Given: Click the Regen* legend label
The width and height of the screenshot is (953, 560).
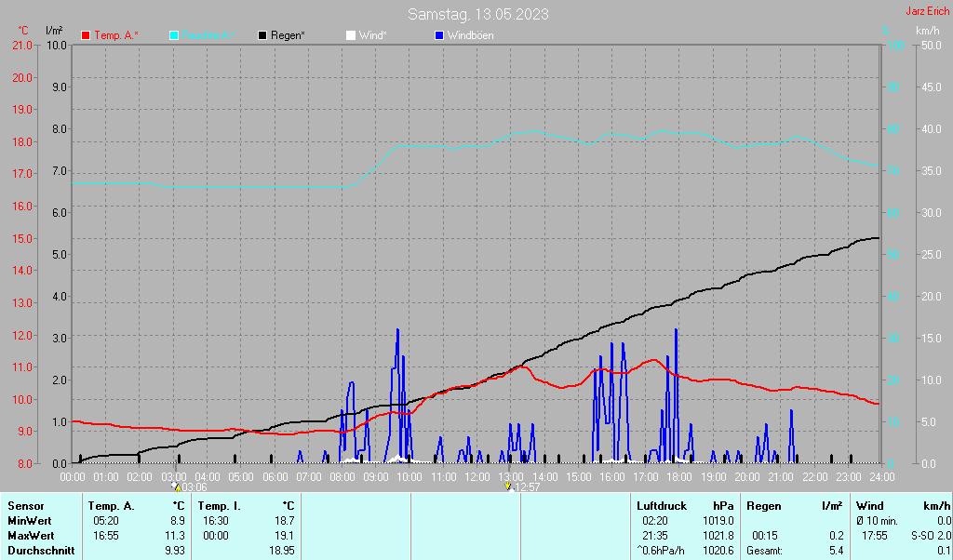Looking at the screenshot, I should (x=288, y=36).
